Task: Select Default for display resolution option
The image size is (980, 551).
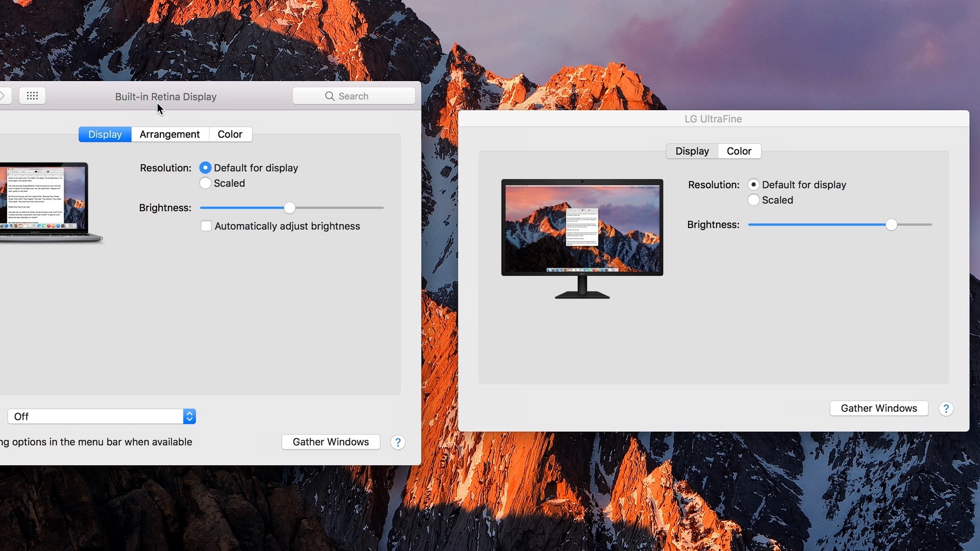Action: click(205, 167)
